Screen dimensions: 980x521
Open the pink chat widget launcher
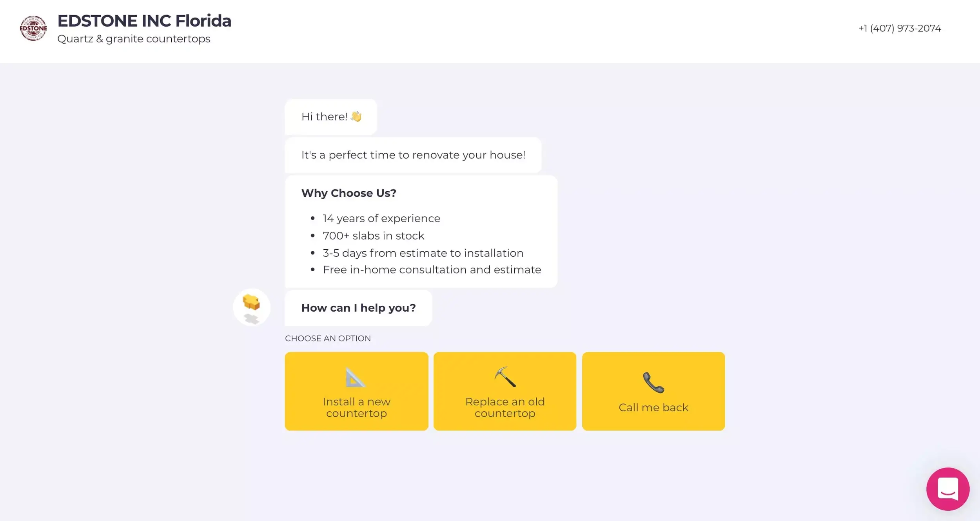[947, 488]
